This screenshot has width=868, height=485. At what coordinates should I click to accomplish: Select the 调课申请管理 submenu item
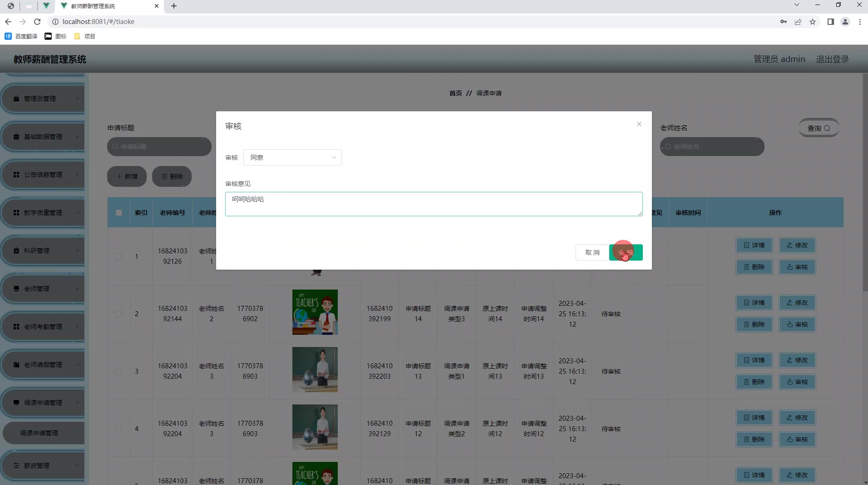click(x=43, y=433)
